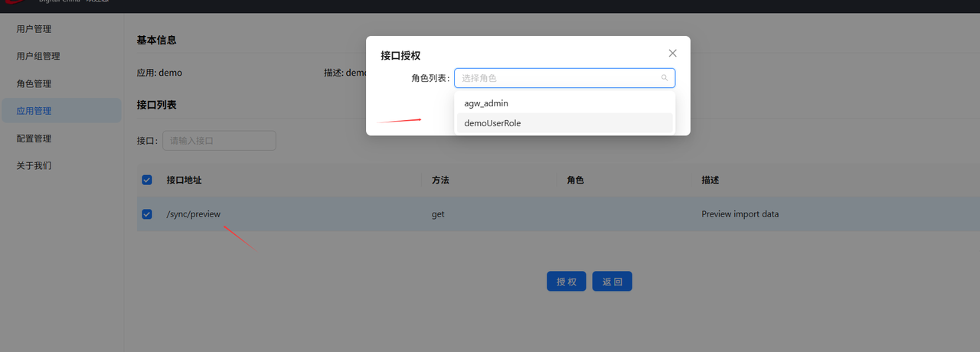This screenshot has height=352, width=980.
Task: Open 关于我们 page in sidebar
Action: [x=34, y=166]
